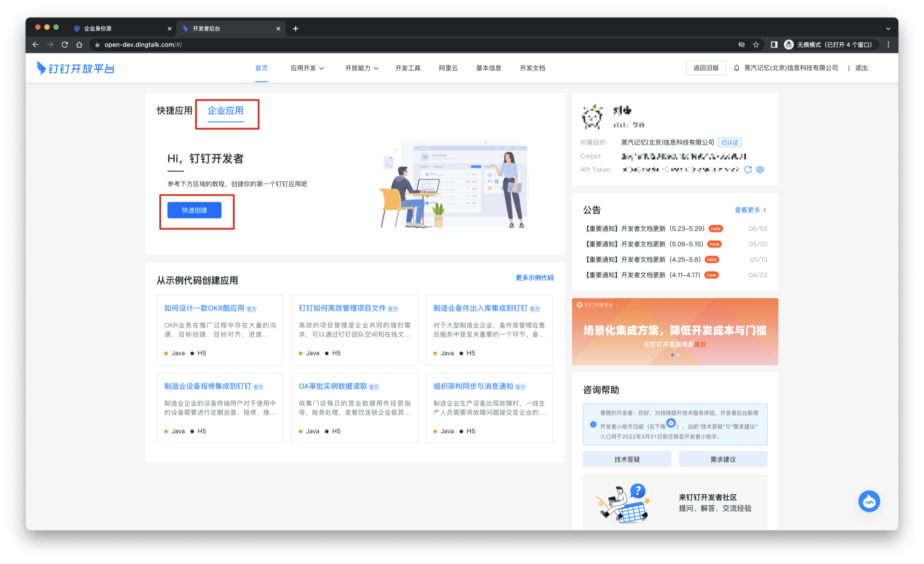The width and height of the screenshot is (924, 564).
Task: Click the 返回旧版 button
Action: coord(706,68)
